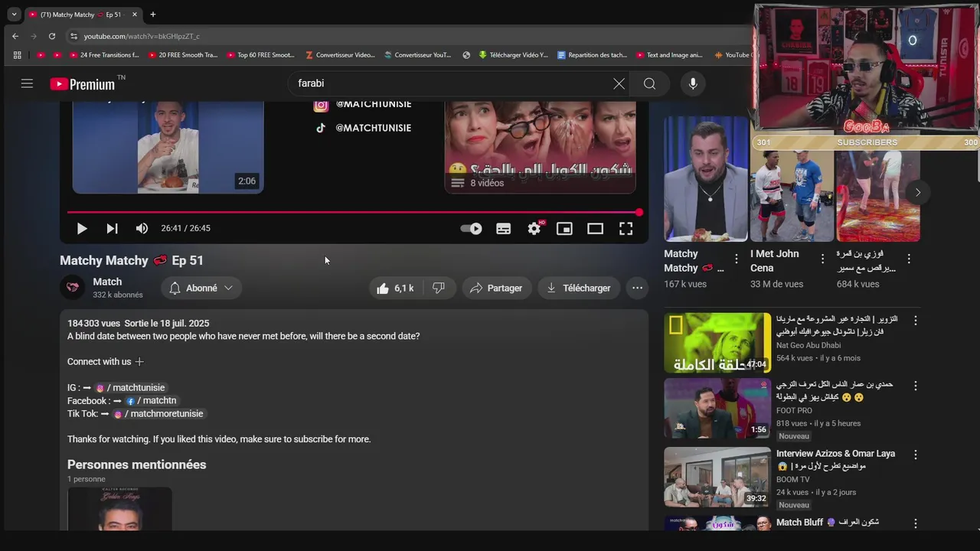Open the player settings gear
This screenshot has height=551, width=980.
(534, 228)
